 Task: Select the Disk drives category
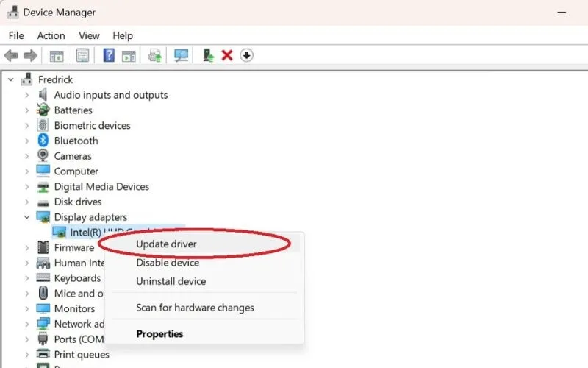tap(78, 202)
